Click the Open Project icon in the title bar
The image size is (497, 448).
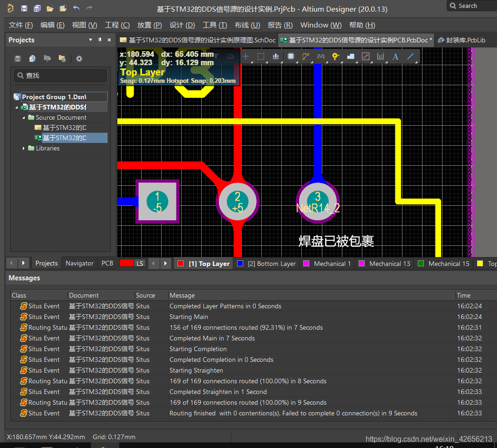click(x=63, y=8)
